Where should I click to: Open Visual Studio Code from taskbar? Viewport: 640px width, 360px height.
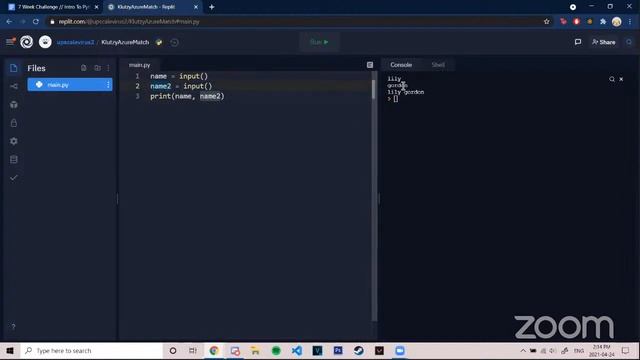[x=297, y=351]
